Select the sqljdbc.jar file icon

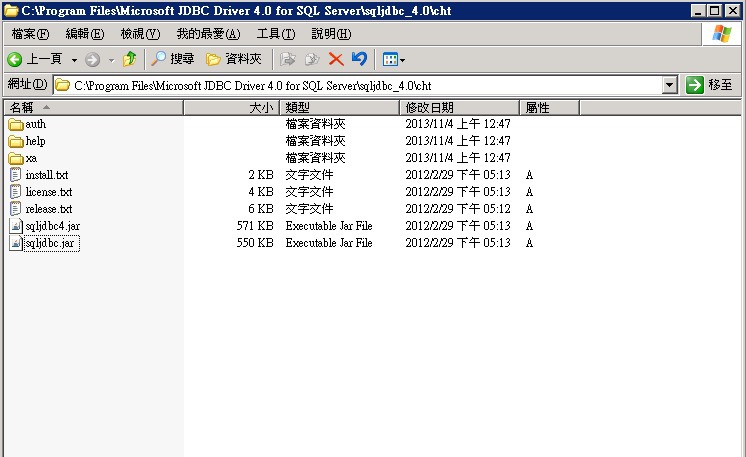[16, 243]
